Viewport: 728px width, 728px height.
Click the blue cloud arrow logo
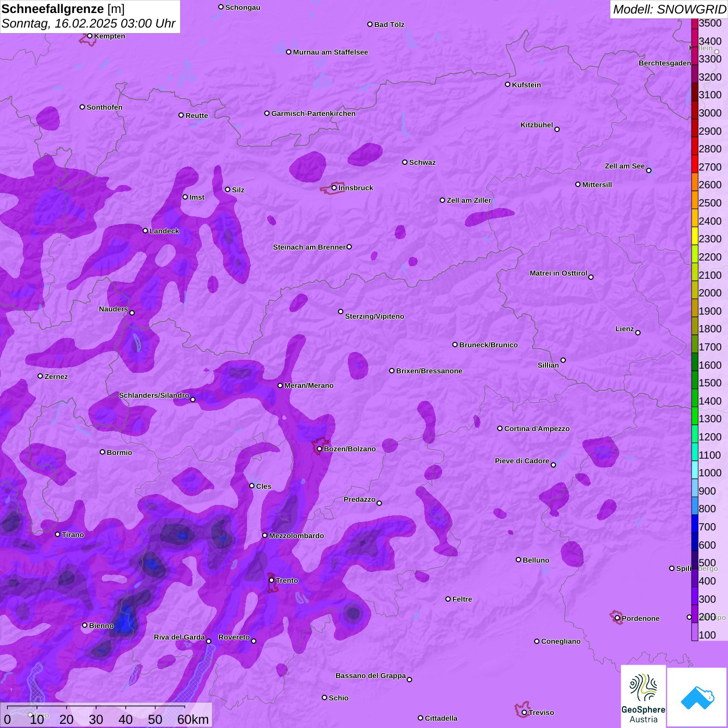(x=697, y=697)
